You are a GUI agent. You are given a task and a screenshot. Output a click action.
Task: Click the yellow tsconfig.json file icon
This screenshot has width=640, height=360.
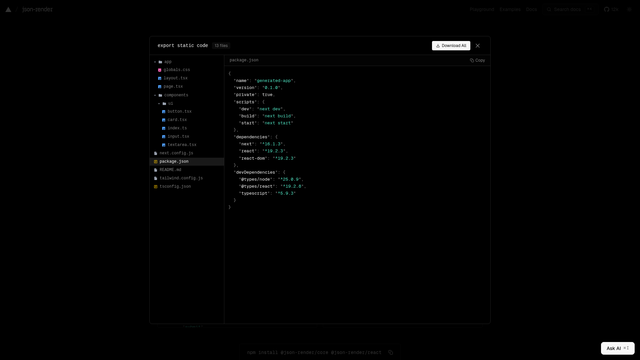coord(156,187)
